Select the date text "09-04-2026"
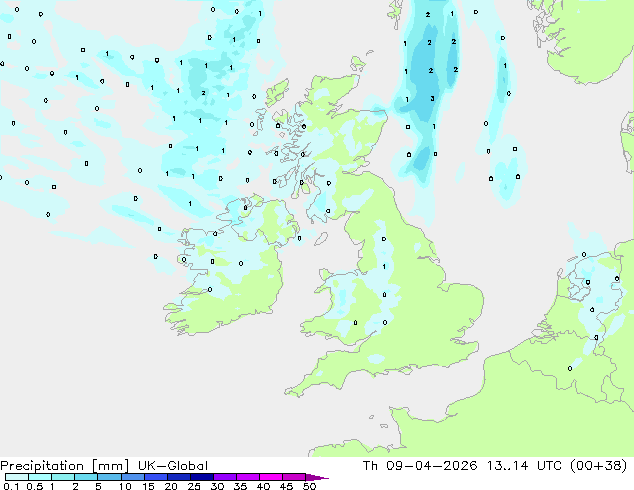Screen dimensions: 634x490 (x=431, y=465)
